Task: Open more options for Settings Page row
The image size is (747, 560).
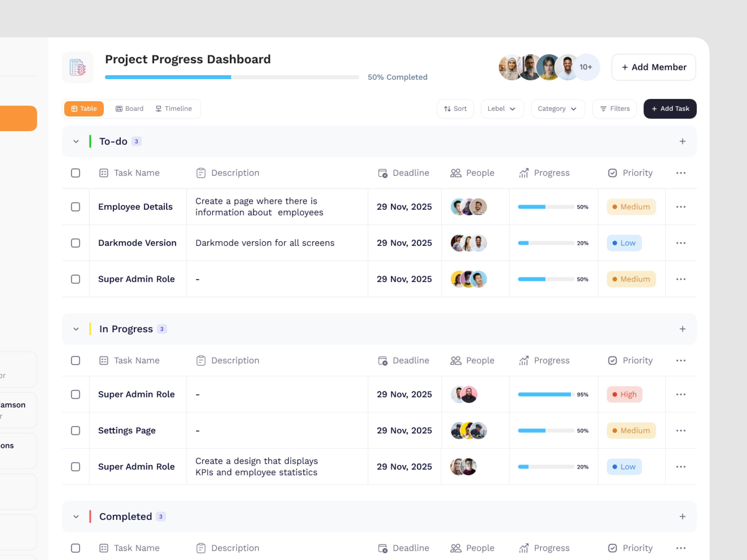Action: tap(681, 431)
